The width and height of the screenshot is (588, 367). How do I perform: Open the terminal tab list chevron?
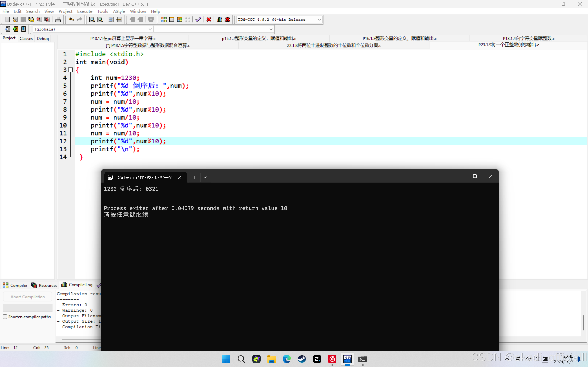[205, 177]
